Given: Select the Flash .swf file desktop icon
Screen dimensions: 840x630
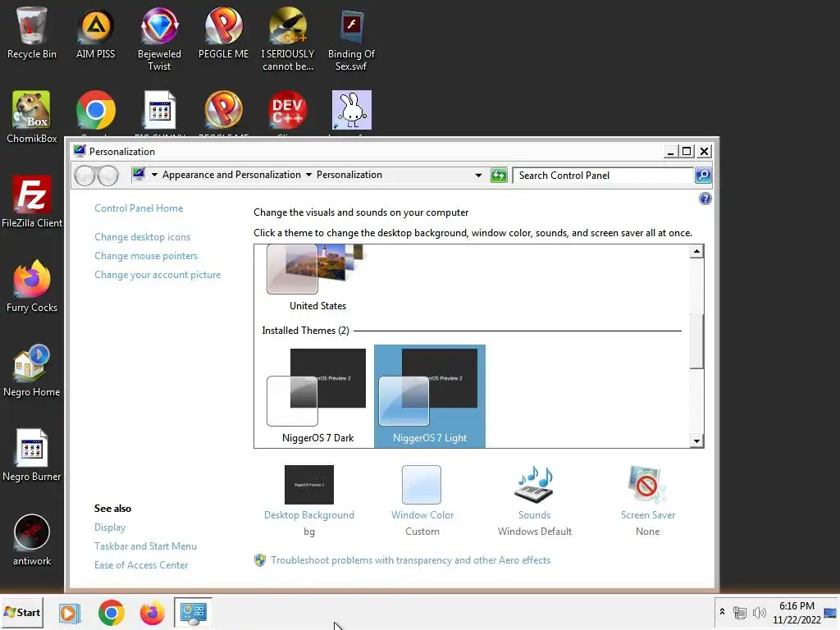Looking at the screenshot, I should (x=351, y=39).
